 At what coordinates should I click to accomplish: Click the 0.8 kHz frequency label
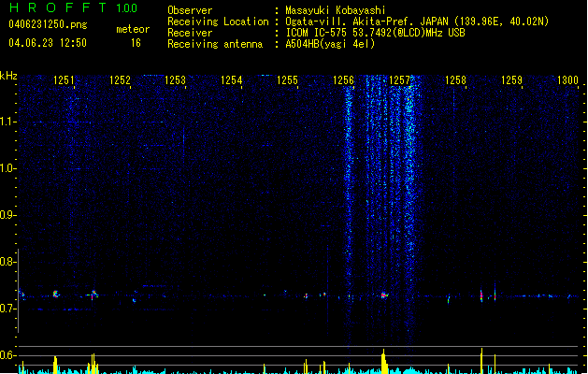coord(8,262)
